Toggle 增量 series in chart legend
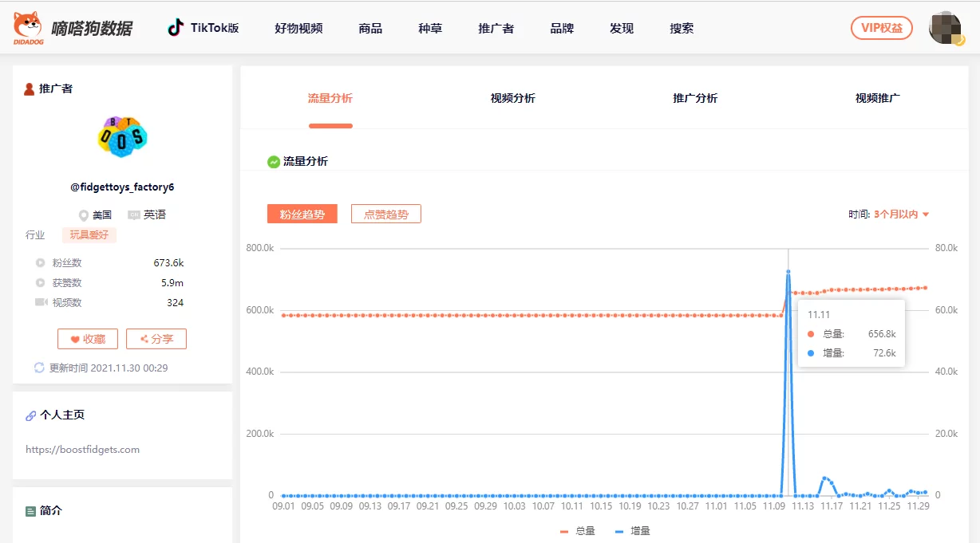 [x=633, y=531]
